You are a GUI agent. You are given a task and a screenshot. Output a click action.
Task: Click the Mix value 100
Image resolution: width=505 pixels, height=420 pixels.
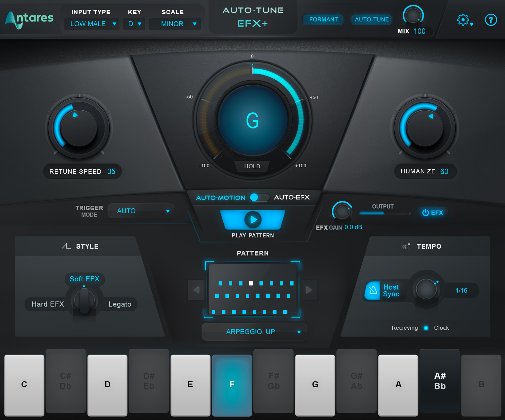coord(420,31)
